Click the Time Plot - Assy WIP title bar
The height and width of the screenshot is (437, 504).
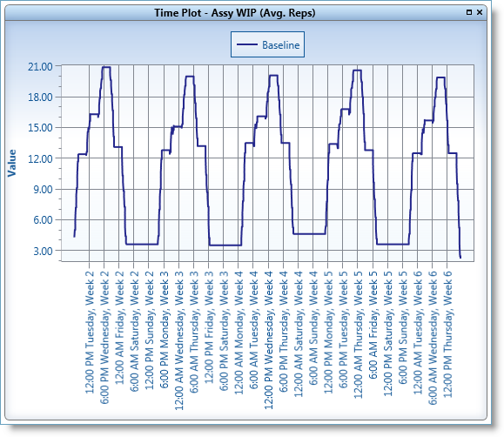tap(235, 13)
